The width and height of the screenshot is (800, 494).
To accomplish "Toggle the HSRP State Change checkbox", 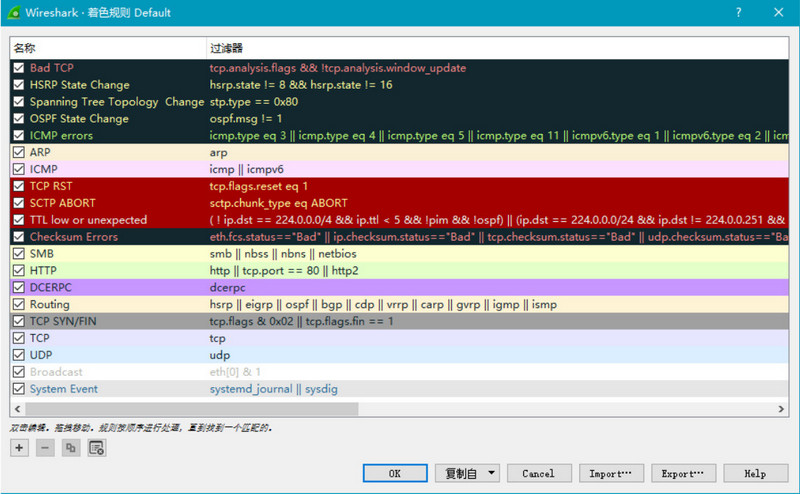I will click(19, 85).
